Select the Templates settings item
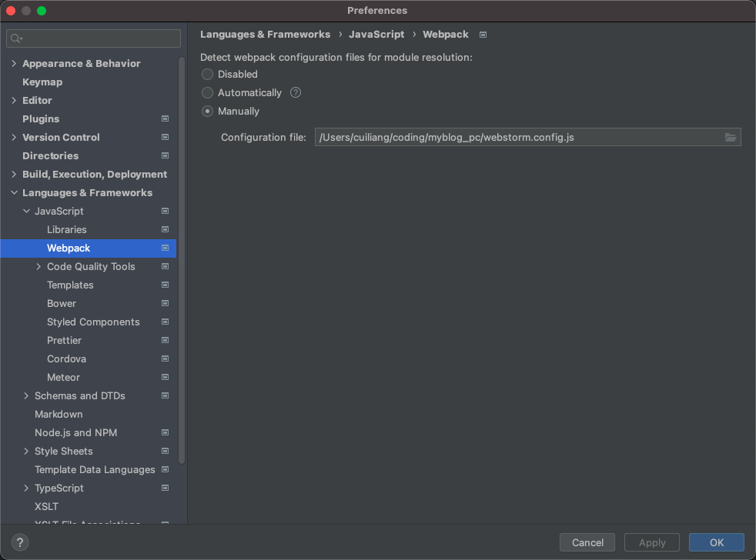 tap(70, 285)
